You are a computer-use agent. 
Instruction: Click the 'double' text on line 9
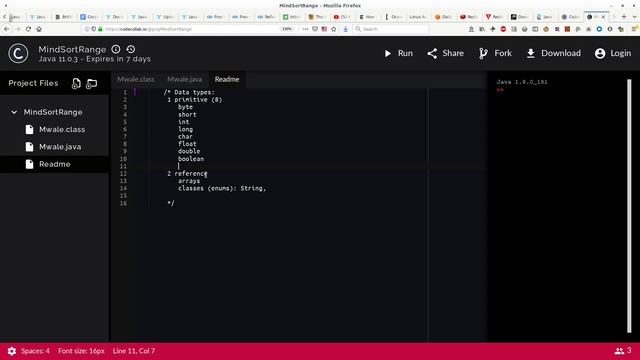[189, 151]
